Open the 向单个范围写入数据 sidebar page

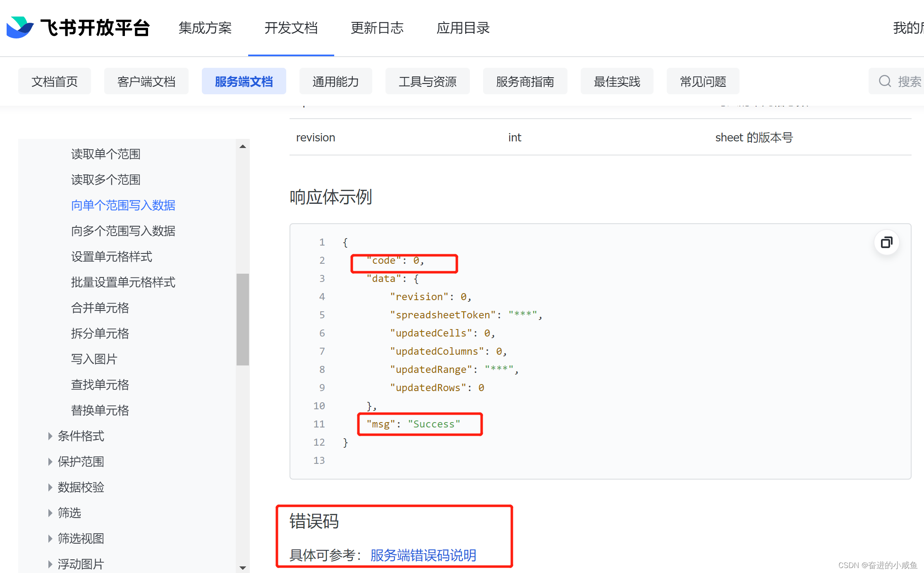tap(123, 205)
